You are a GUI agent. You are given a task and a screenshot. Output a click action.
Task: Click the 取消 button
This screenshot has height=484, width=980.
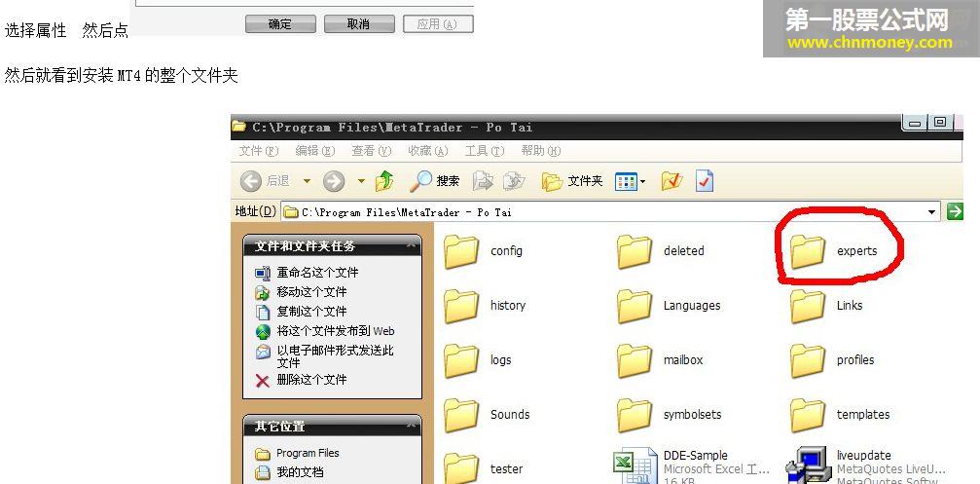click(359, 24)
